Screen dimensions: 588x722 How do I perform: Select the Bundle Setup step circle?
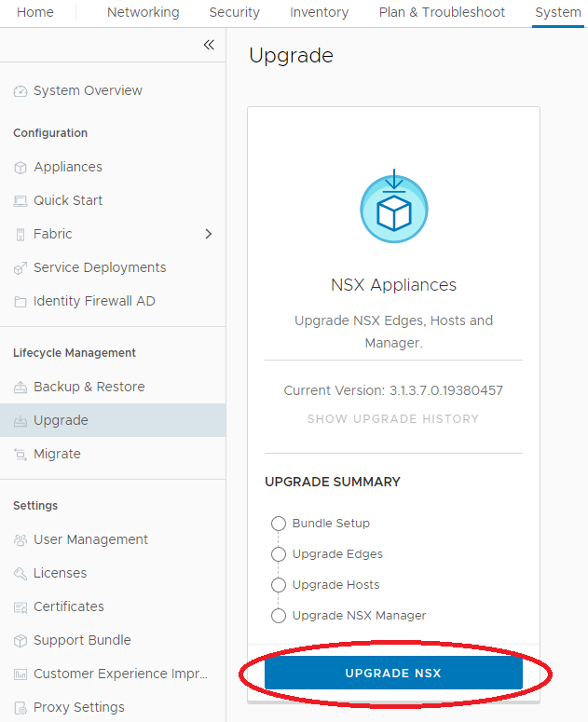[x=278, y=524]
